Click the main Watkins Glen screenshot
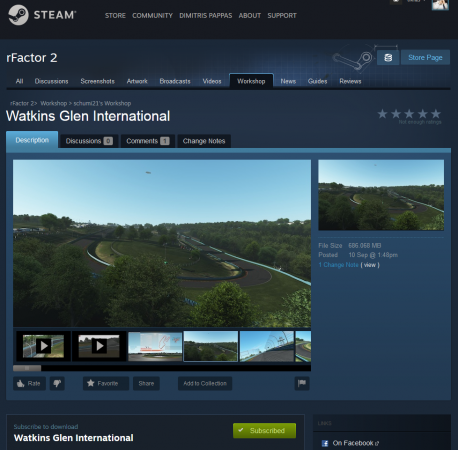Image resolution: width=458 pixels, height=450 pixels. tap(162, 243)
